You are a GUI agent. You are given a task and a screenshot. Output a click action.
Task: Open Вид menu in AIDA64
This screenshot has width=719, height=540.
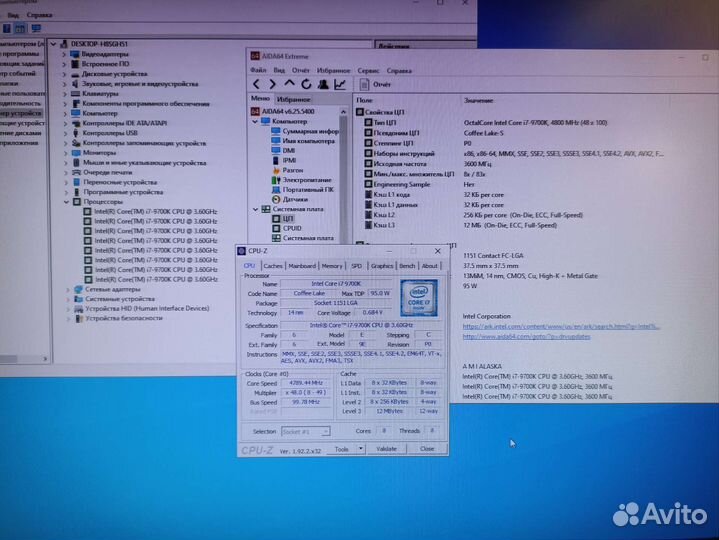[x=279, y=70]
